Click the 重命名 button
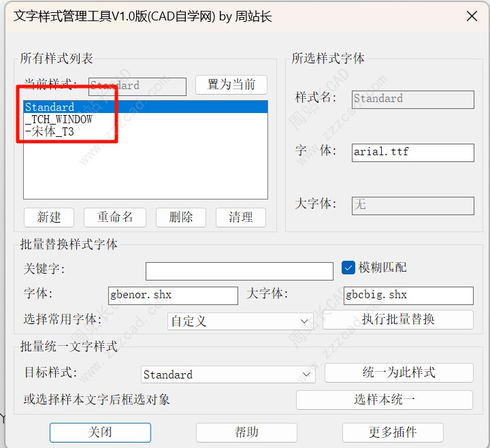This screenshot has height=448, width=490. click(115, 217)
